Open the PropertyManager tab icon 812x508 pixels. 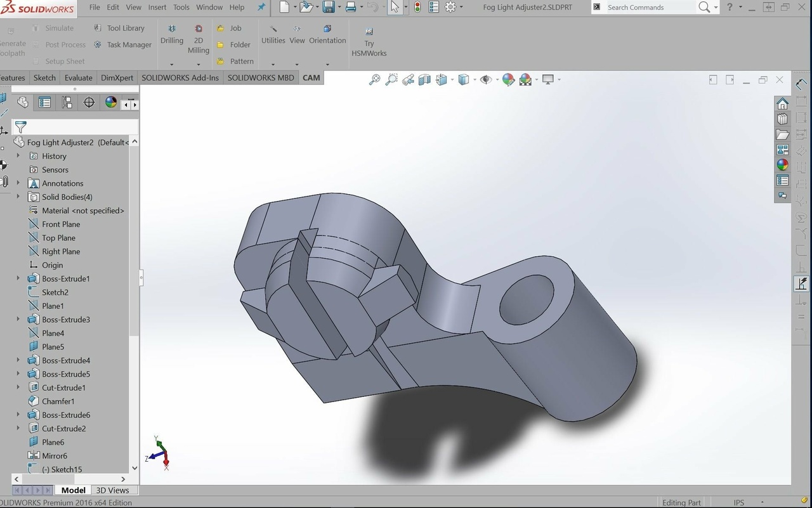coord(44,102)
